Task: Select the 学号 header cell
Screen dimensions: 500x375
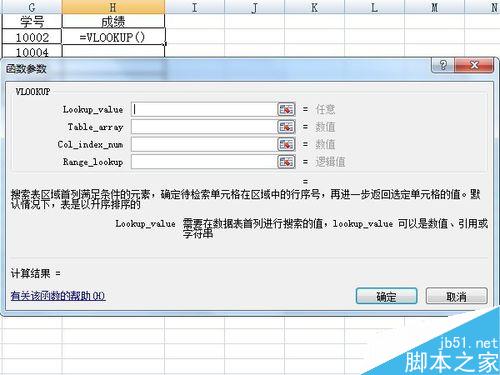Action: click(32, 21)
